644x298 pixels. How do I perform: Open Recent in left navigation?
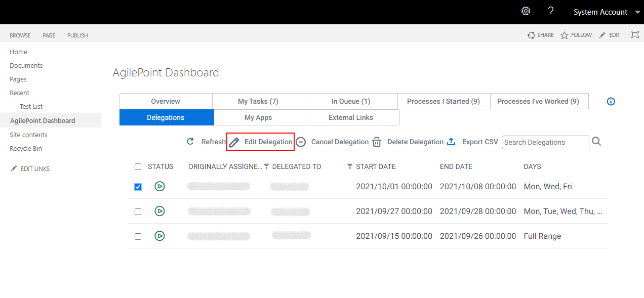[x=20, y=93]
